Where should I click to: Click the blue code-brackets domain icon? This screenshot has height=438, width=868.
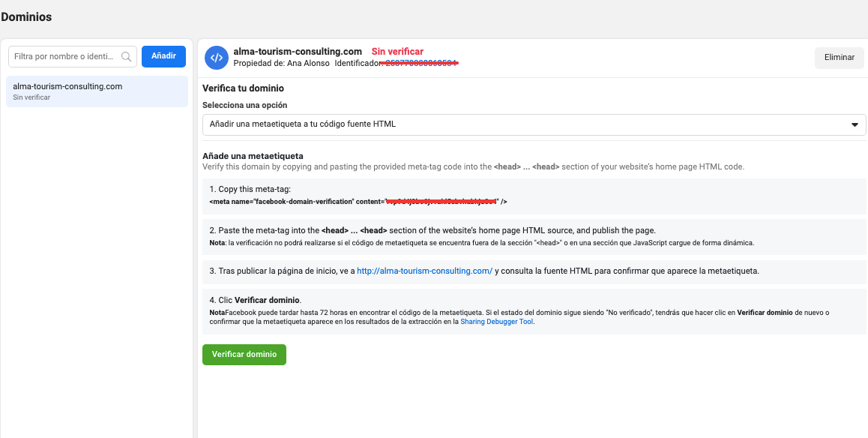217,58
